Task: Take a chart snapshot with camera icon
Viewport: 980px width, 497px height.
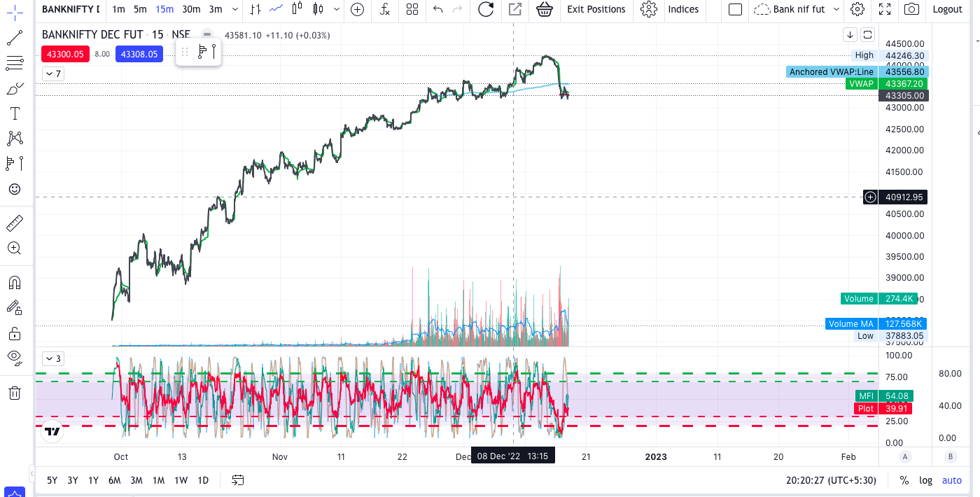Action: click(x=911, y=9)
